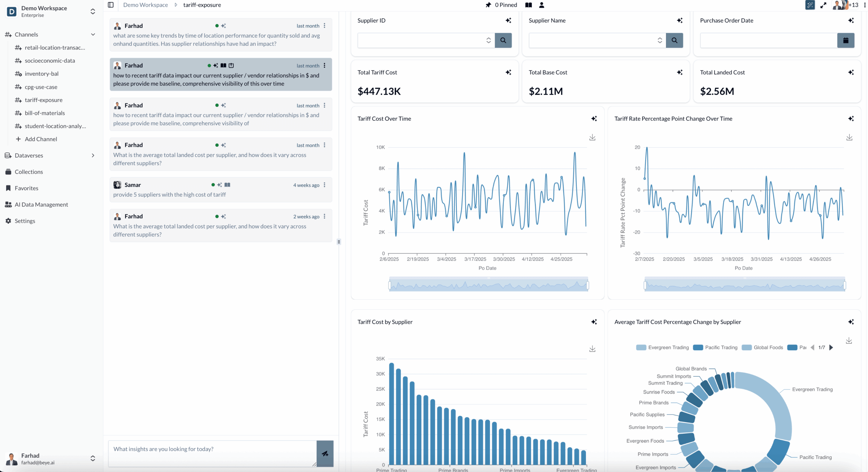Click the AI sparkle icon on Total Tariff Cost
The height and width of the screenshot is (472, 868).
coord(508,72)
